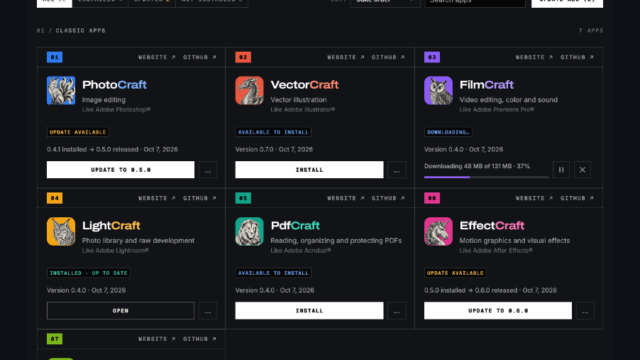This screenshot has width=640, height=360.
Task: Open PhotoCraft GitHub link
Action: (x=200, y=57)
